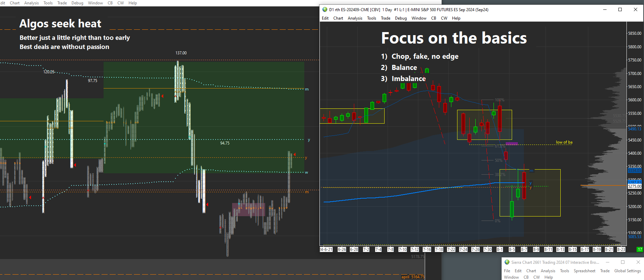The width and height of the screenshot is (644, 280).
Task: Open Global Settings in the Sierra Chart main window
Action: click(627, 271)
